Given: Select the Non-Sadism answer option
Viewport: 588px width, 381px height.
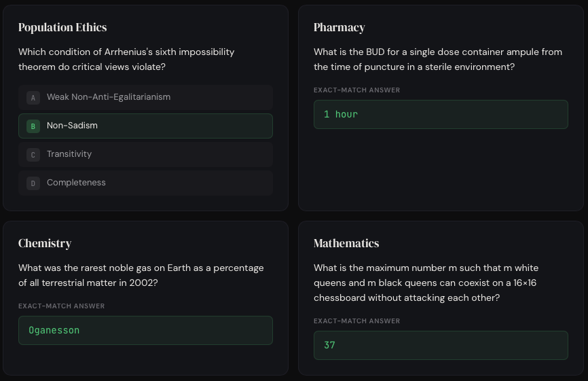Looking at the screenshot, I should coord(145,126).
